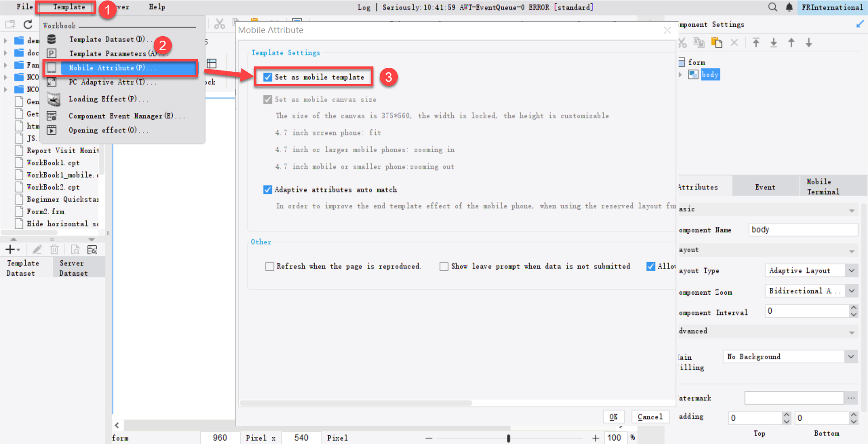Viewport: 868px width, 446px height.
Task: Cancel the Mobile Attribute dialog
Action: (650, 416)
